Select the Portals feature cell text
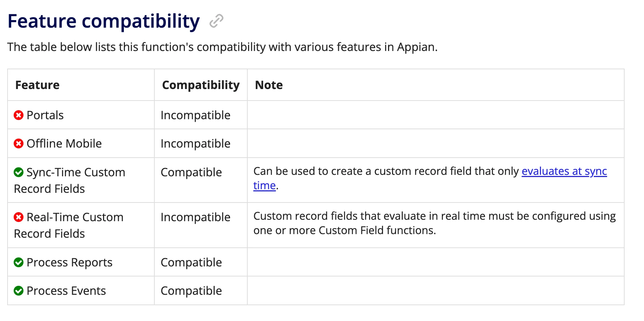Viewport: 644px width, 321px height. point(45,115)
